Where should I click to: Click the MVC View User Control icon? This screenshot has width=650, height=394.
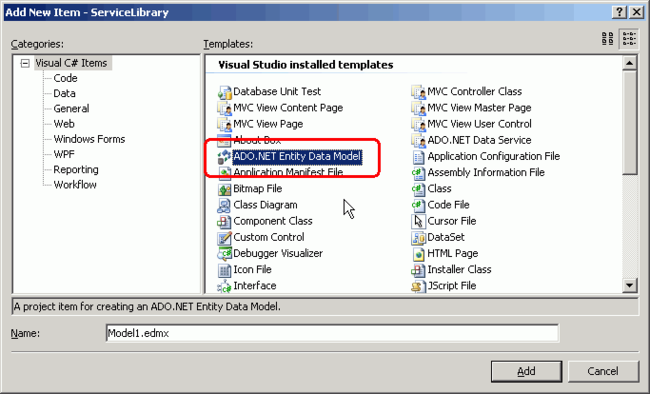418,124
